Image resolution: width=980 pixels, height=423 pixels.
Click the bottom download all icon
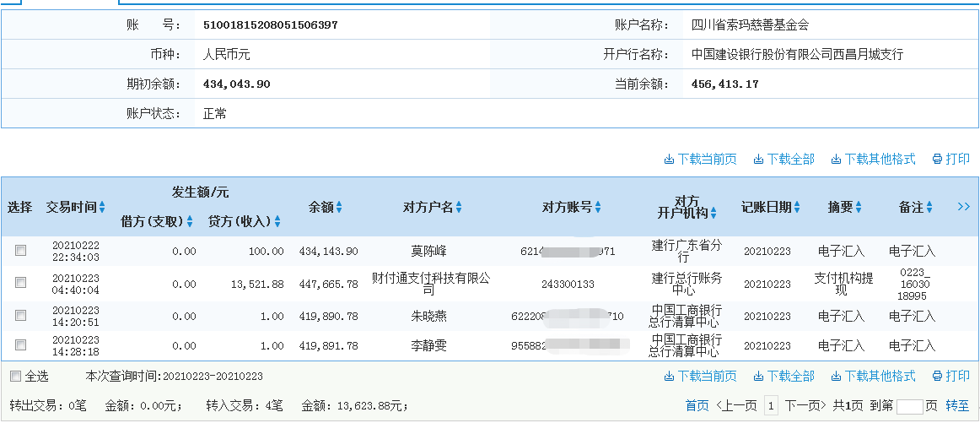coord(757,377)
